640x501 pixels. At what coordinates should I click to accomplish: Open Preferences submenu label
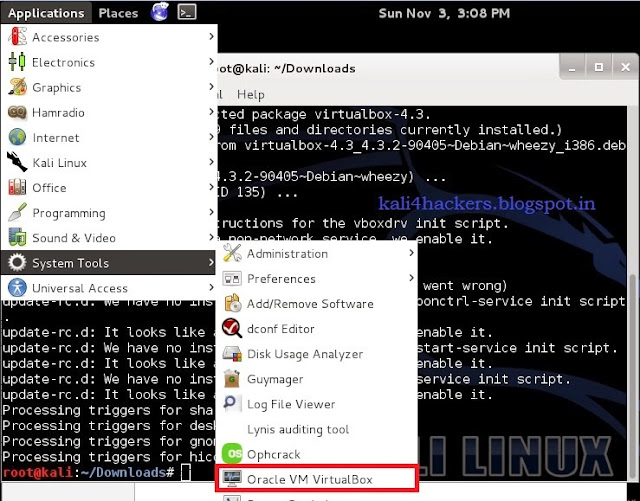point(281,279)
